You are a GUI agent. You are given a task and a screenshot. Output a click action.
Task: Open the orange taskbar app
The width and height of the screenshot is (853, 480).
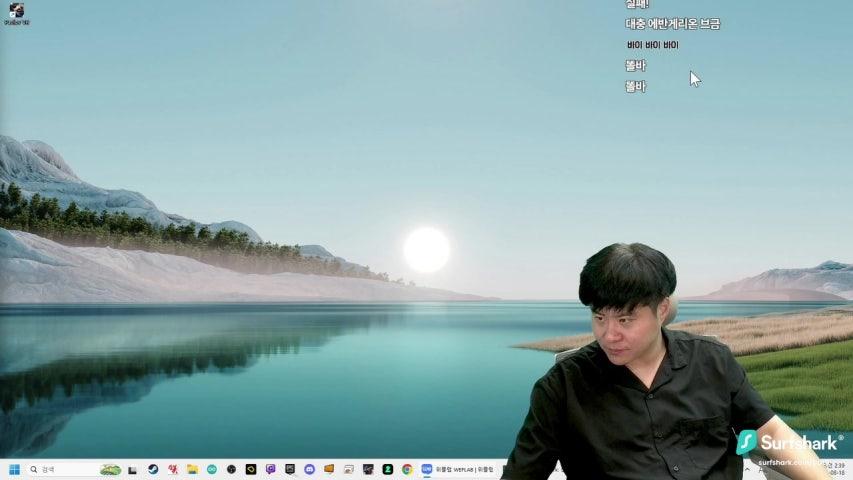pos(329,469)
